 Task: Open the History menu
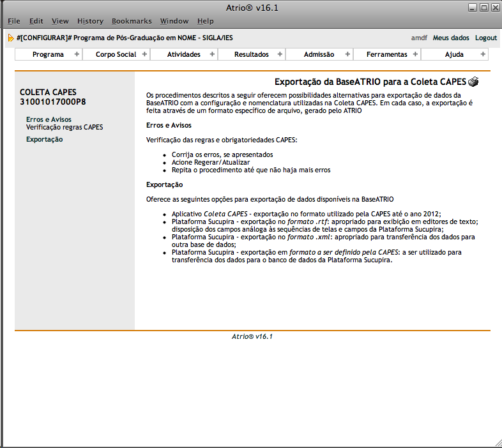pos(90,21)
